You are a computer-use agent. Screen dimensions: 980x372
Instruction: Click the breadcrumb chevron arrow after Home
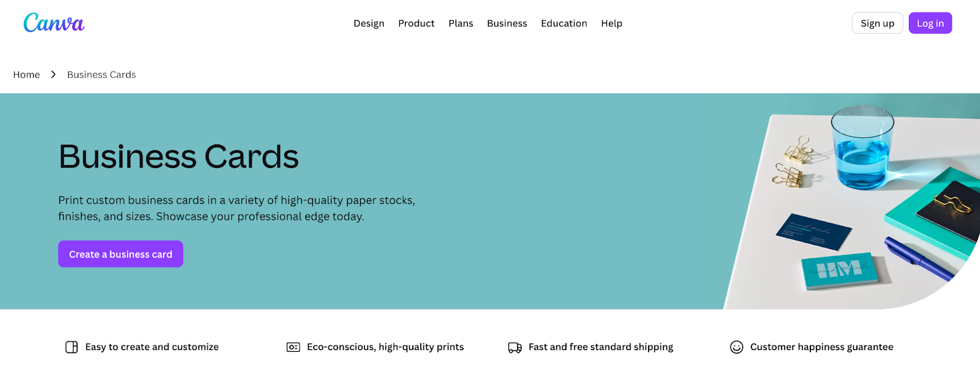(x=53, y=75)
